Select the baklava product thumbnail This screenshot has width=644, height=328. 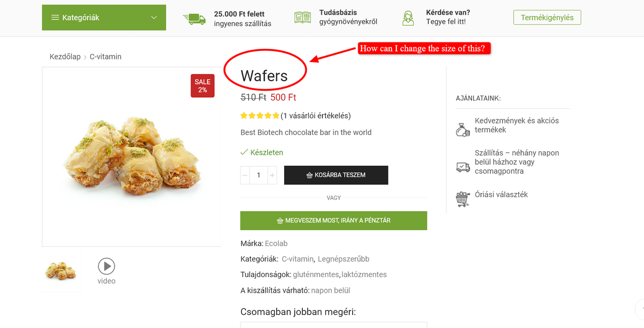point(61,272)
